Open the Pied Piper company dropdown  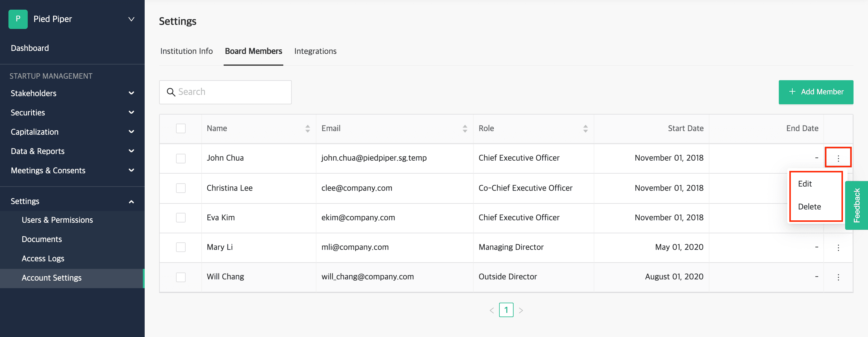tap(131, 19)
